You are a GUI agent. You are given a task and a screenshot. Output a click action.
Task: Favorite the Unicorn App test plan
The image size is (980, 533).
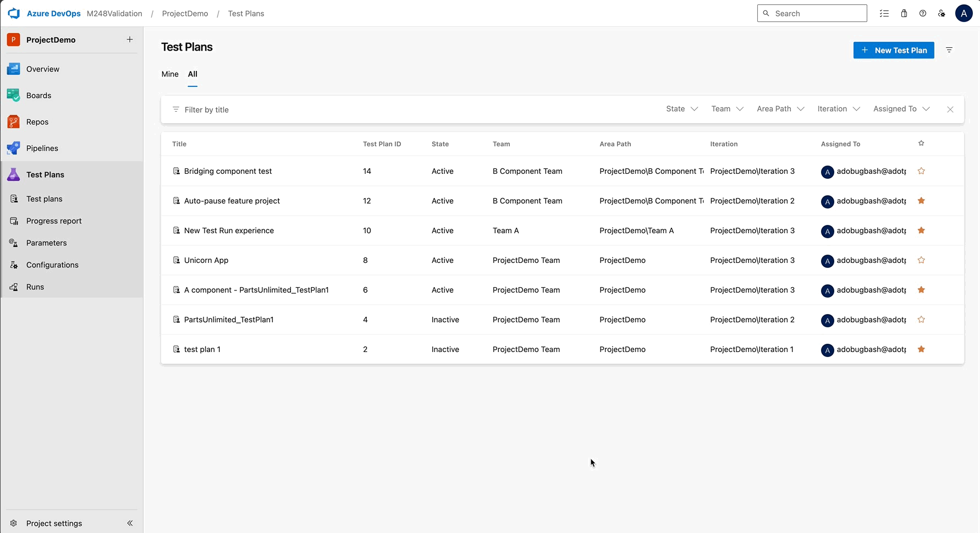921,260
